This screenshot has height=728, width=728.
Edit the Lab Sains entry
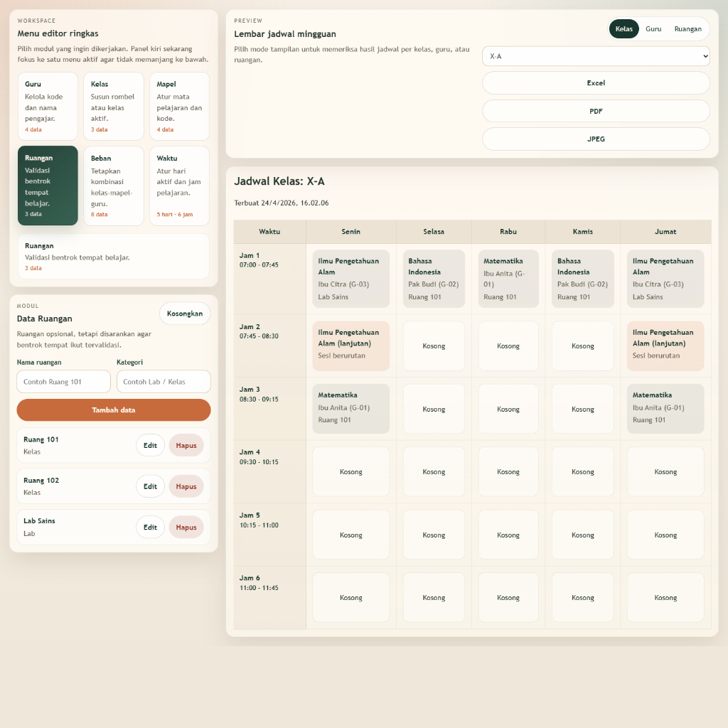(150, 528)
